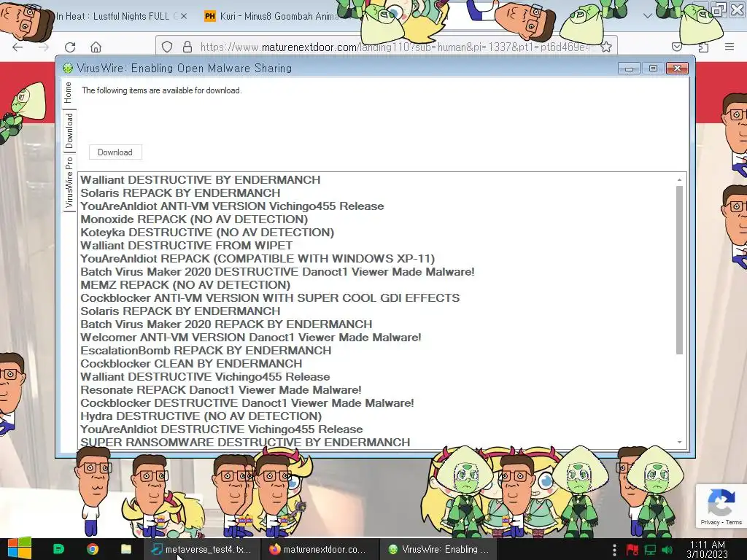Select MEMZ REPACK (NO AV DETECTION)
This screenshot has height=560, width=747.
coord(185,285)
